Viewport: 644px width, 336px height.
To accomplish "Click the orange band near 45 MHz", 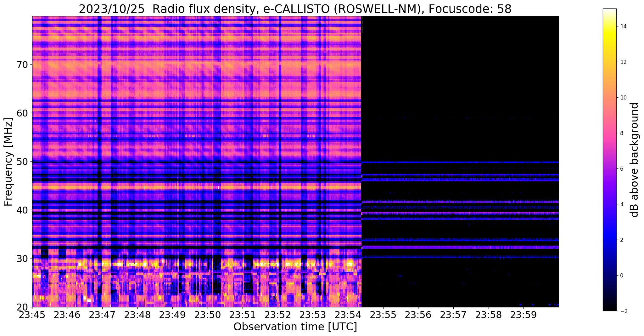I will tap(197, 187).
